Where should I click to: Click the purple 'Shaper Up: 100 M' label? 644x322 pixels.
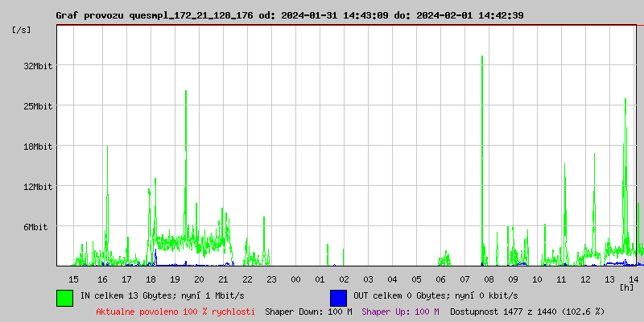coord(400,311)
